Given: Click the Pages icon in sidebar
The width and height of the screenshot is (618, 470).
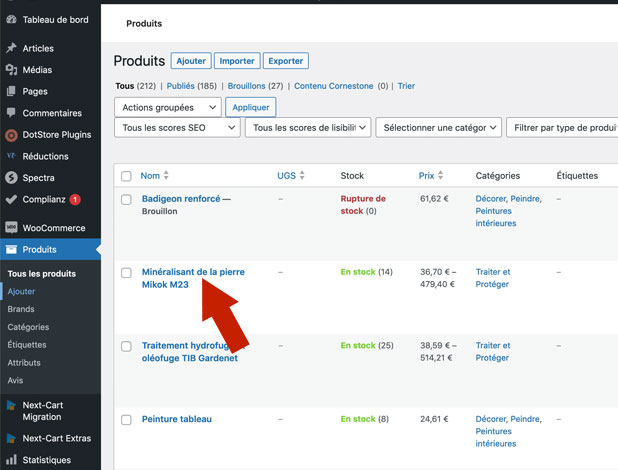Looking at the screenshot, I should pyautogui.click(x=11, y=92).
